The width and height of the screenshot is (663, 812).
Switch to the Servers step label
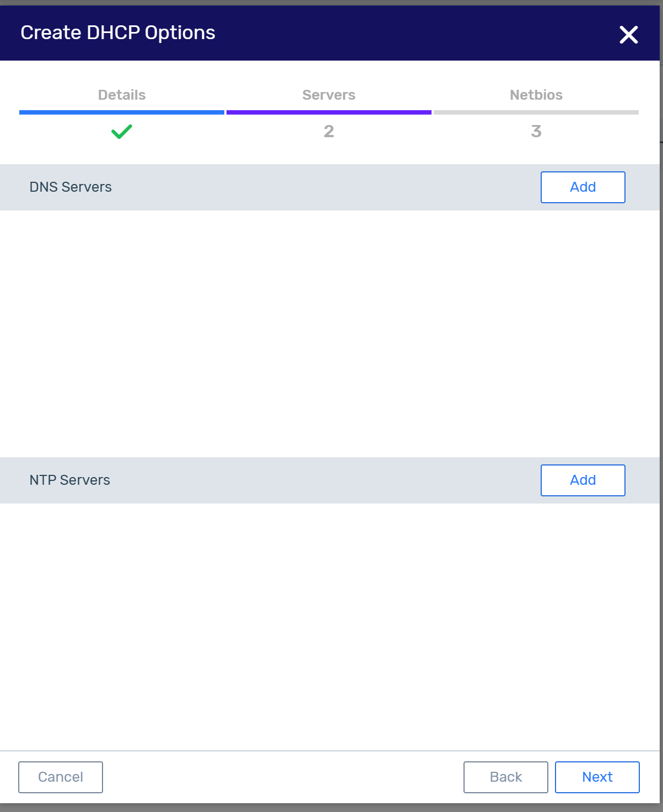point(328,95)
